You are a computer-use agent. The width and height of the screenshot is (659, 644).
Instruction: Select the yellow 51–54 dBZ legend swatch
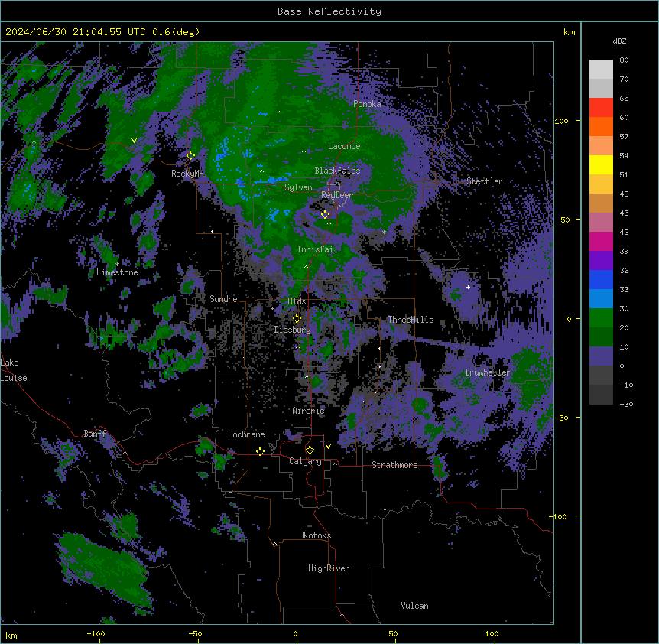(601, 164)
